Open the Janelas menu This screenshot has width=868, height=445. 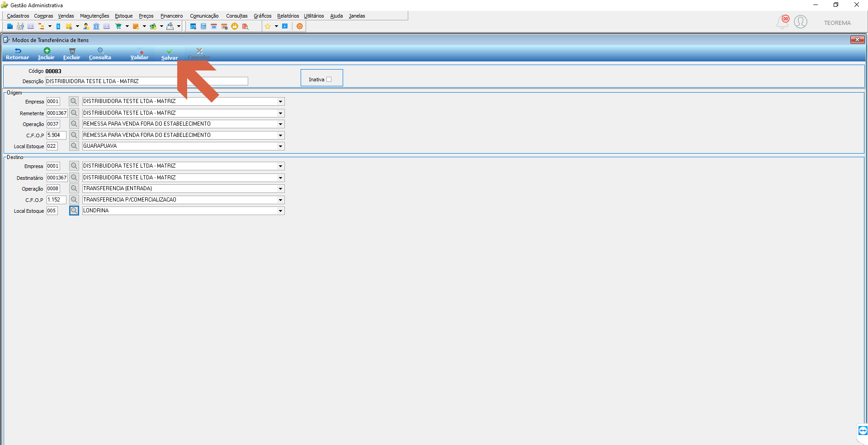[x=357, y=16]
